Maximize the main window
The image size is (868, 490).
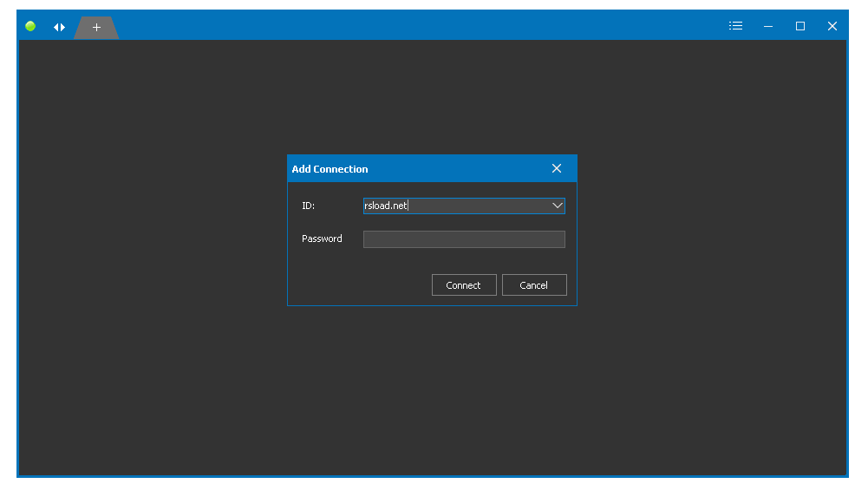point(799,26)
